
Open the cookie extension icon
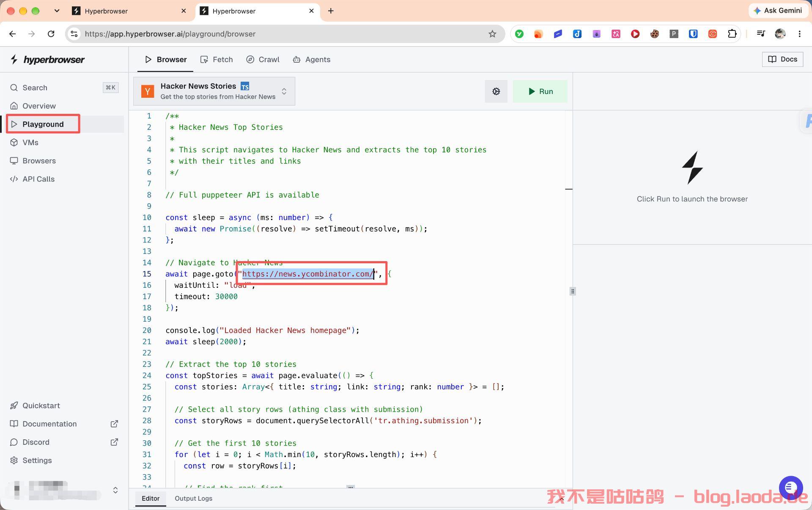[655, 34]
